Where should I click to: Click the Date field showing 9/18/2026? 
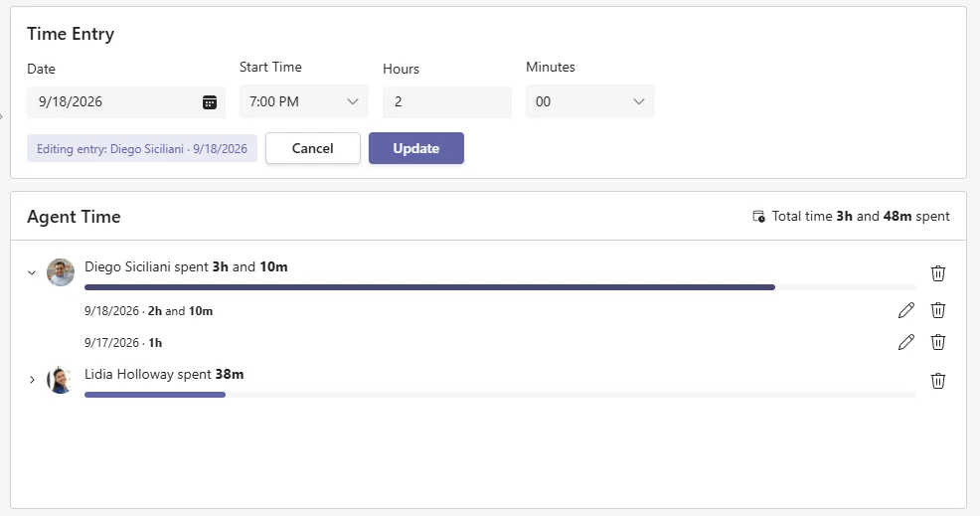(x=125, y=102)
